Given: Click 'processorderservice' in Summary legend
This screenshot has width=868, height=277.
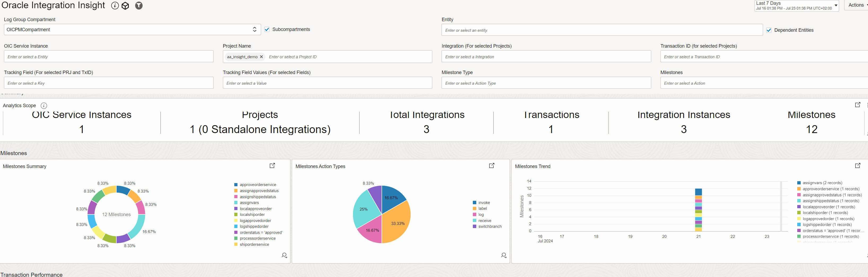Looking at the screenshot, I should pyautogui.click(x=257, y=239).
